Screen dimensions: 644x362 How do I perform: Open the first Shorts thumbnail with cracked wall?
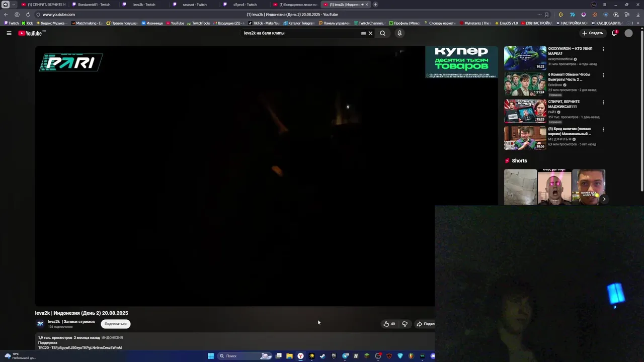521,187
